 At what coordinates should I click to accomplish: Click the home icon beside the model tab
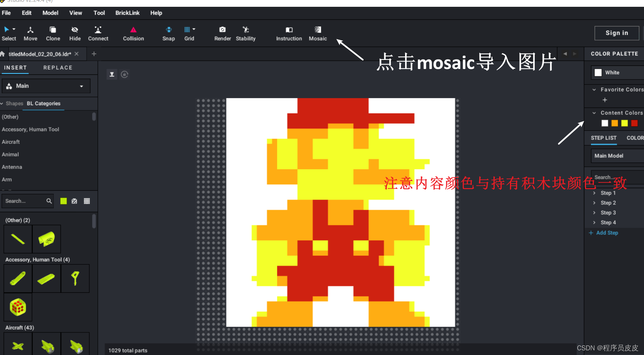pyautogui.click(x=3, y=54)
